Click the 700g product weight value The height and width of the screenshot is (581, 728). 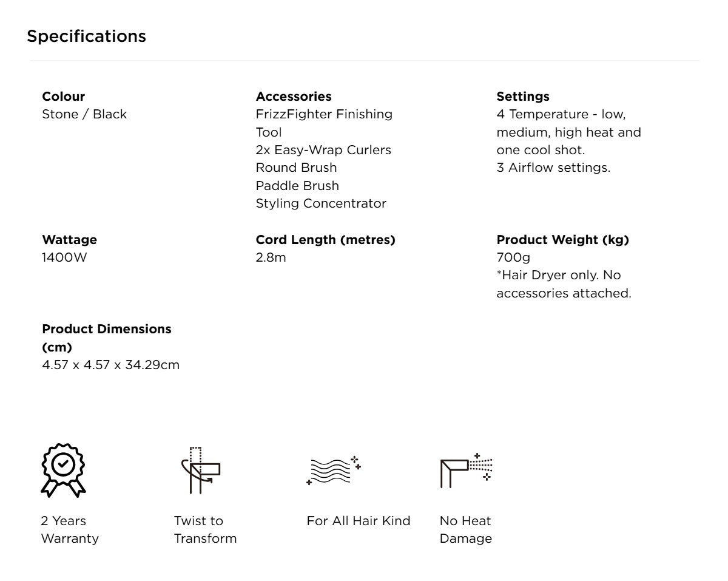(513, 257)
